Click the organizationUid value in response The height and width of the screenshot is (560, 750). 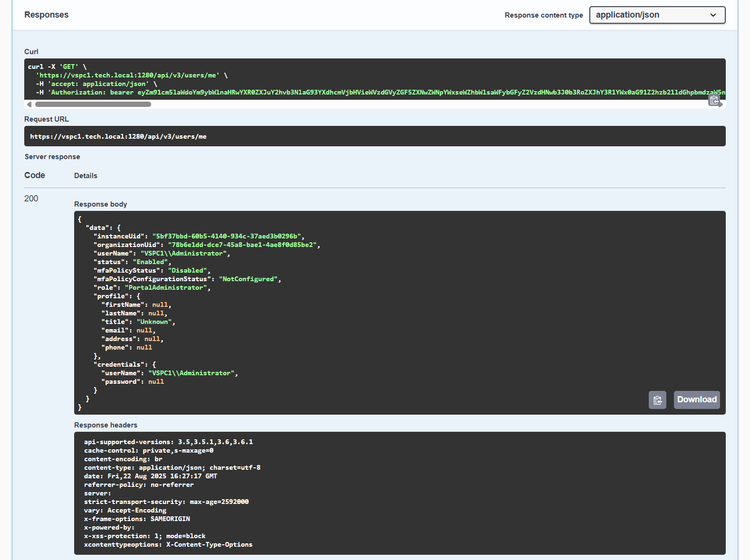tap(242, 245)
